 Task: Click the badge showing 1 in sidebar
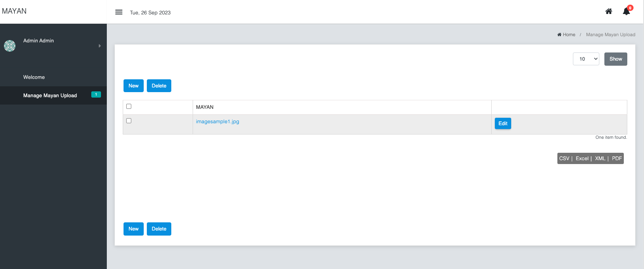click(96, 94)
